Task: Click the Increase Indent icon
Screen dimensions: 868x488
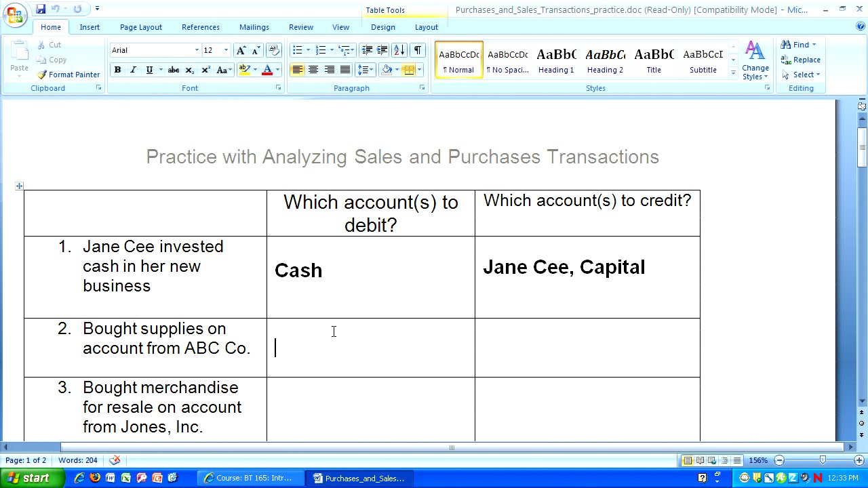Action: [382, 50]
